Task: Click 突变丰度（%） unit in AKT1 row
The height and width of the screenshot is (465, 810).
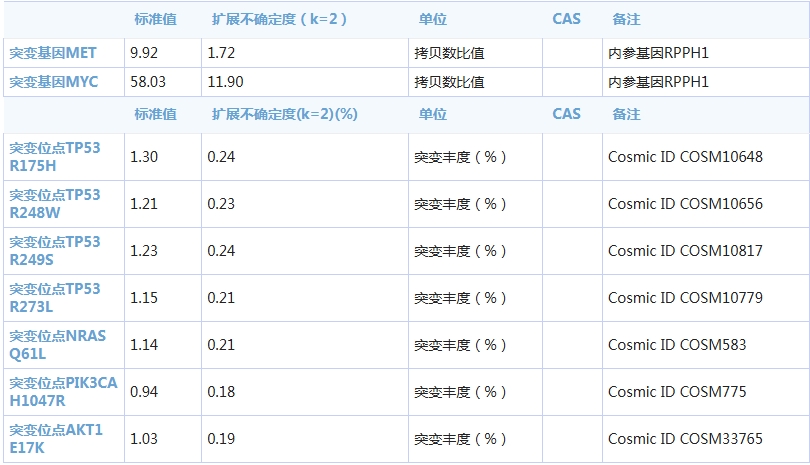Action: pos(460,439)
